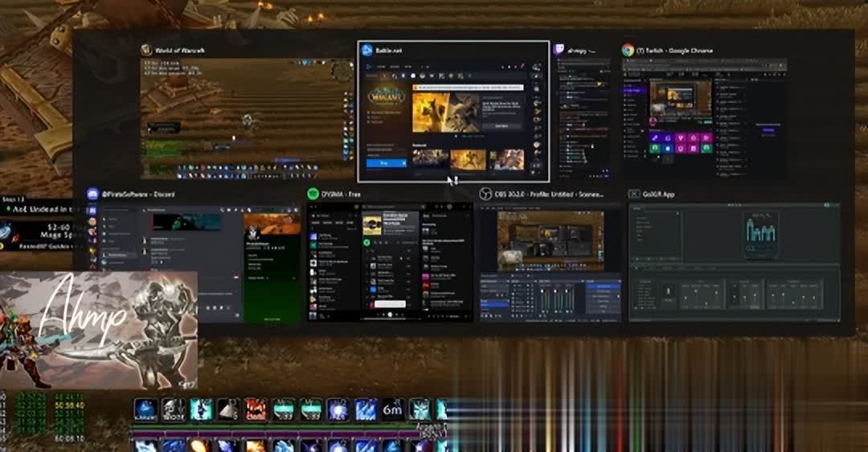Click the Battle.net logo icon in task switcher
Image resolution: width=868 pixels, height=452 pixels.
pos(367,50)
